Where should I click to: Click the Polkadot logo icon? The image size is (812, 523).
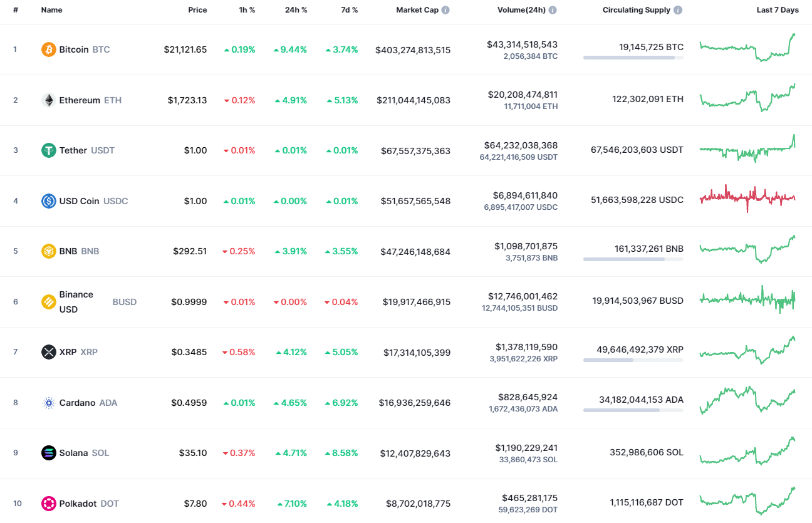coord(48,503)
